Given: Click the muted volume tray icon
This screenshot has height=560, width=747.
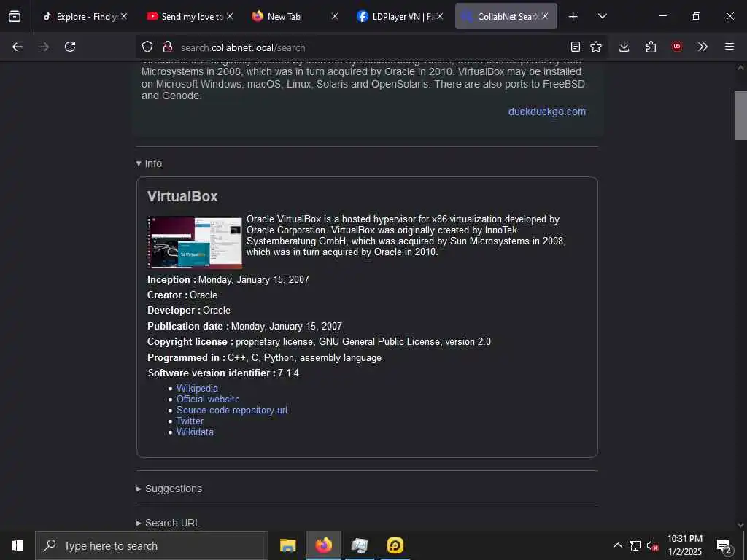Looking at the screenshot, I should tap(652, 545).
